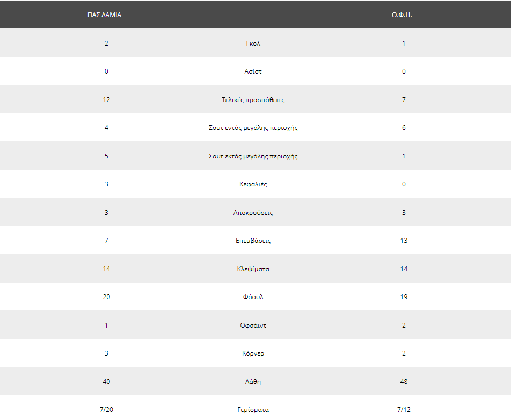Click Σουτ εντός μεγάλης περιοχής label
The image size is (511, 420).
pyautogui.click(x=253, y=128)
